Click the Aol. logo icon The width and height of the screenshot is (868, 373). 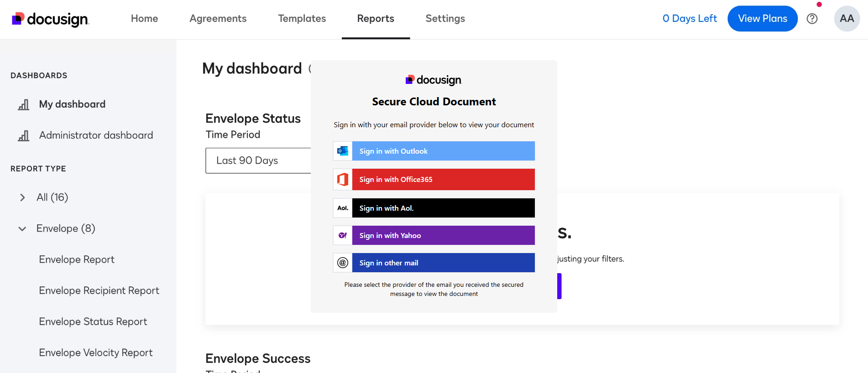point(343,208)
